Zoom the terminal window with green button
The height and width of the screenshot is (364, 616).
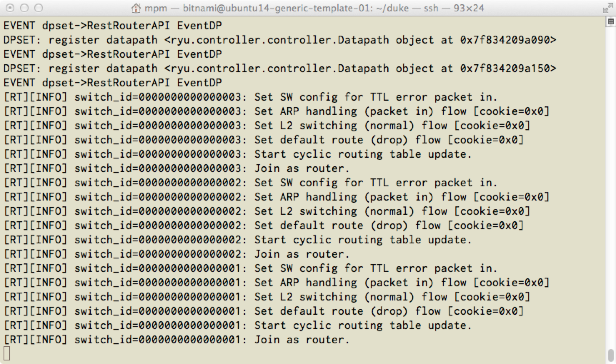click(x=38, y=8)
